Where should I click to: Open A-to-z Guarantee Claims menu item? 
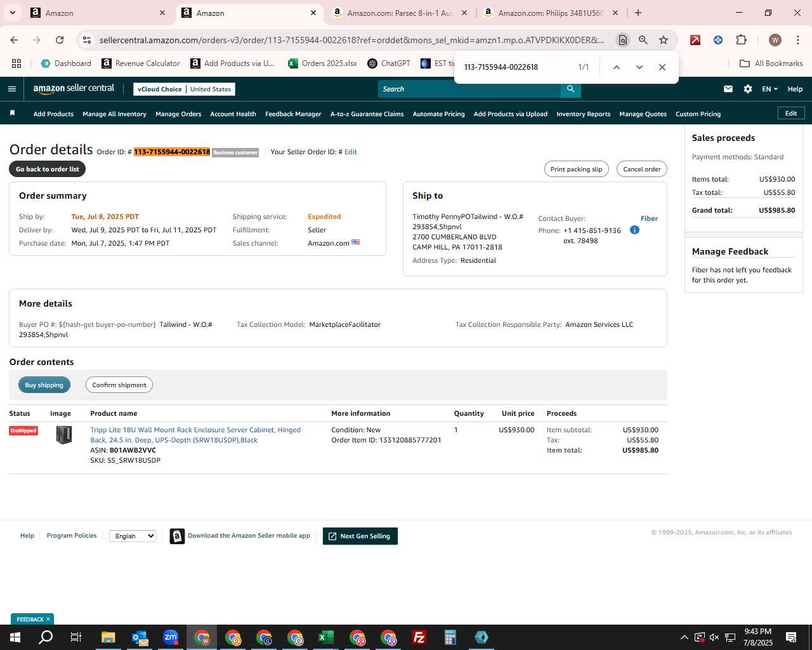pyautogui.click(x=367, y=114)
